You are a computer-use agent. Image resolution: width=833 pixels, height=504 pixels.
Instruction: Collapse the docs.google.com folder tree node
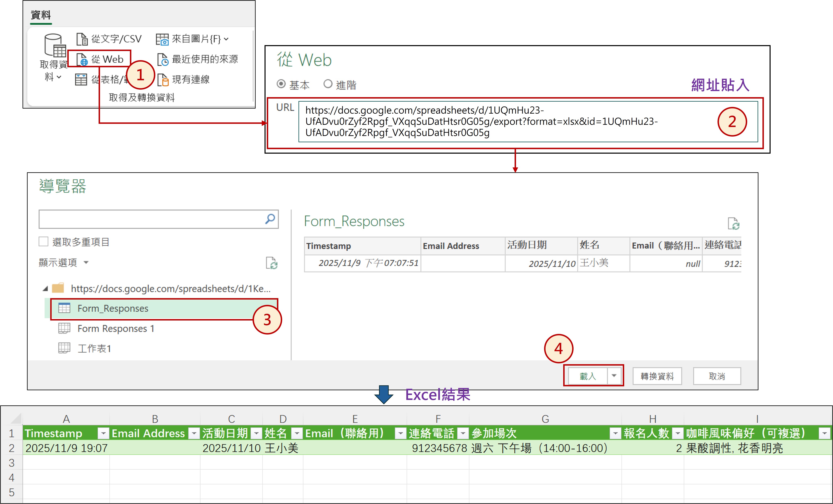tap(45, 289)
